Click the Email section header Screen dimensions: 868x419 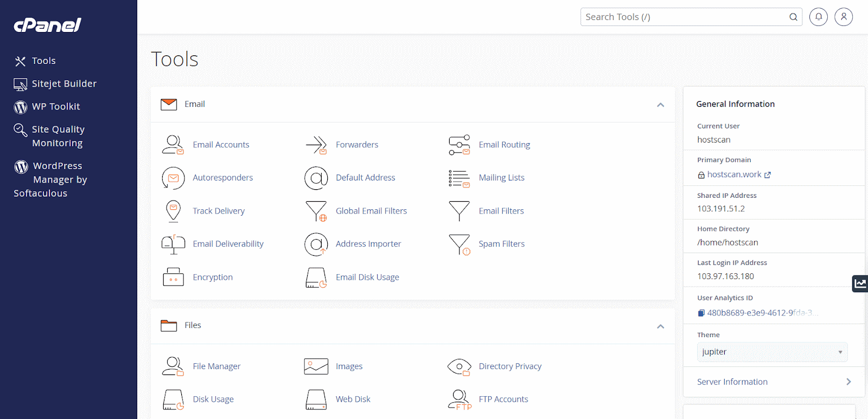[x=412, y=105]
